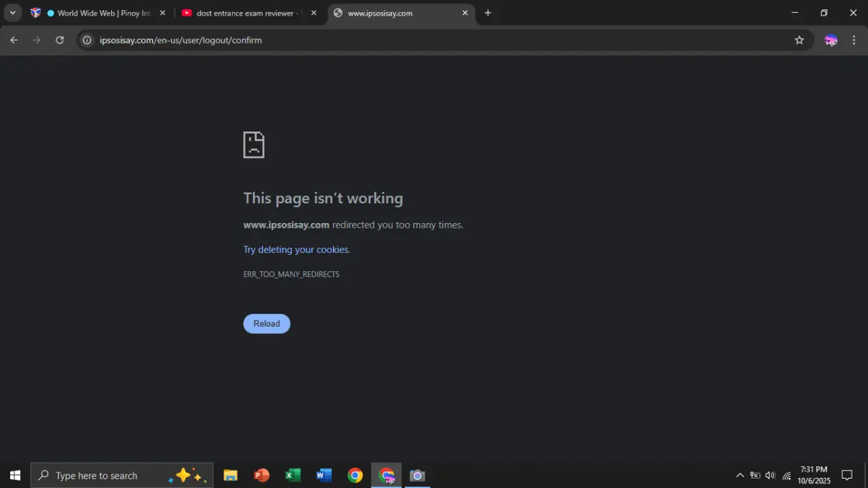Restore down the Chrome window
Viewport: 868px width, 488px height.
(824, 13)
